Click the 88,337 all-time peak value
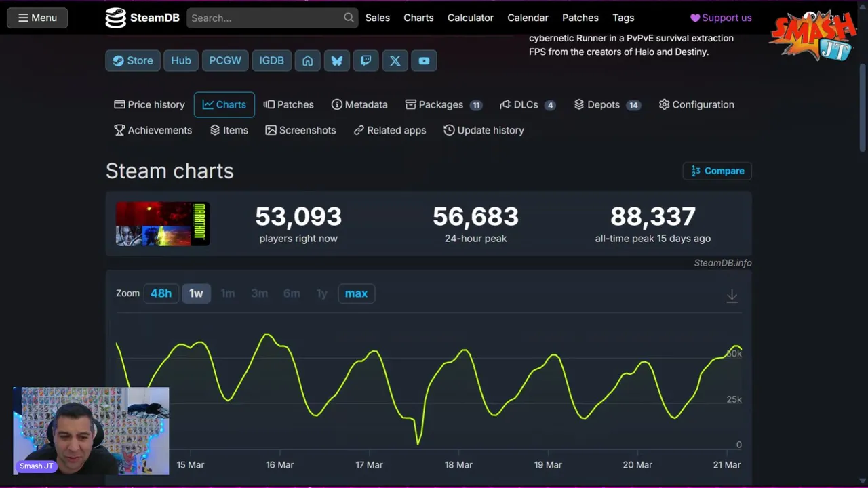The image size is (868, 488). pyautogui.click(x=653, y=217)
